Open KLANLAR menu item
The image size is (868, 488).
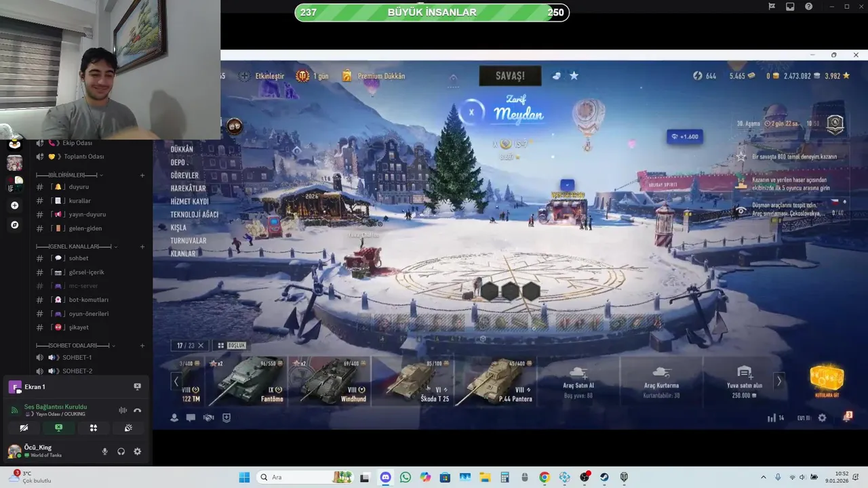182,253
